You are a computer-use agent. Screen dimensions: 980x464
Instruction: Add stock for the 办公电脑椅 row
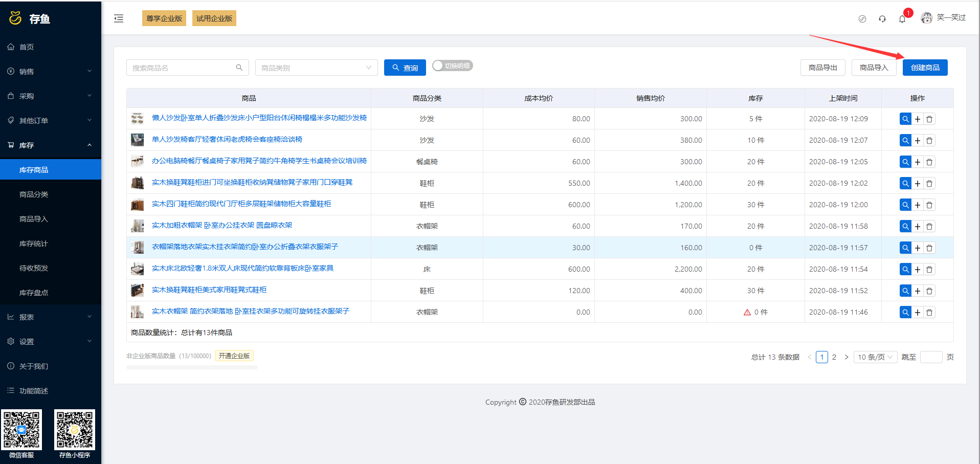(918, 162)
